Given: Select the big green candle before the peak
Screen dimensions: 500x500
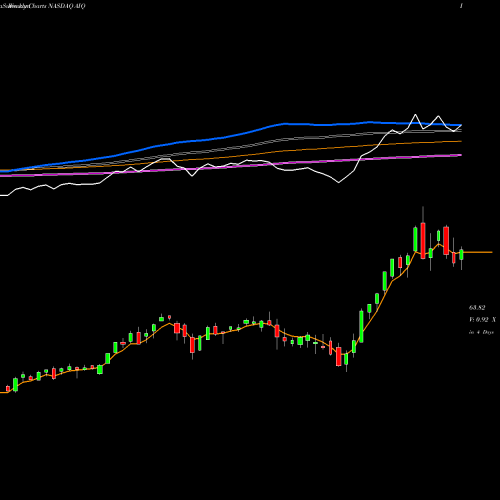Looking at the screenshot, I should [415, 239].
